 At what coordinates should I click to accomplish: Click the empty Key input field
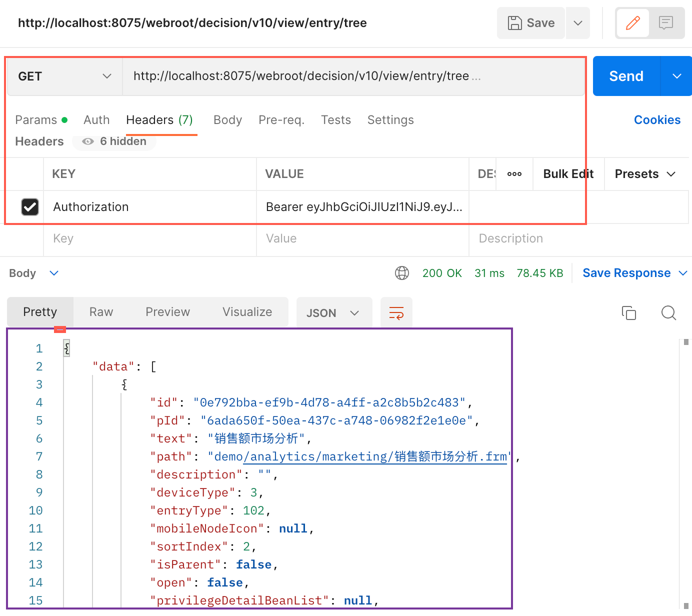pos(150,238)
